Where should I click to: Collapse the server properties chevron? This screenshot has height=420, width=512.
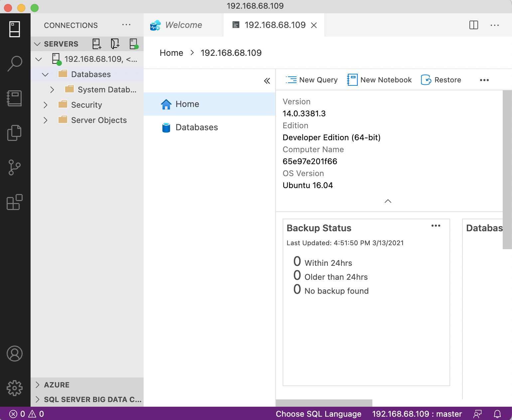point(388,201)
